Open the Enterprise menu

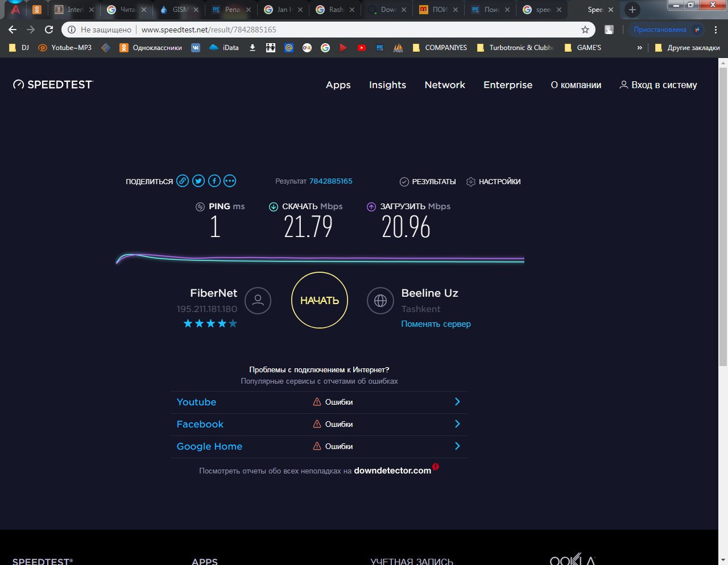[x=508, y=85]
